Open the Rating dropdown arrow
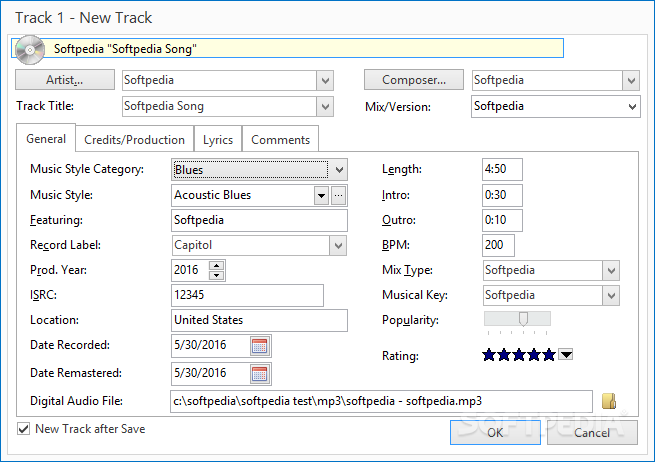The height and width of the screenshot is (462, 655). pyautogui.click(x=566, y=354)
